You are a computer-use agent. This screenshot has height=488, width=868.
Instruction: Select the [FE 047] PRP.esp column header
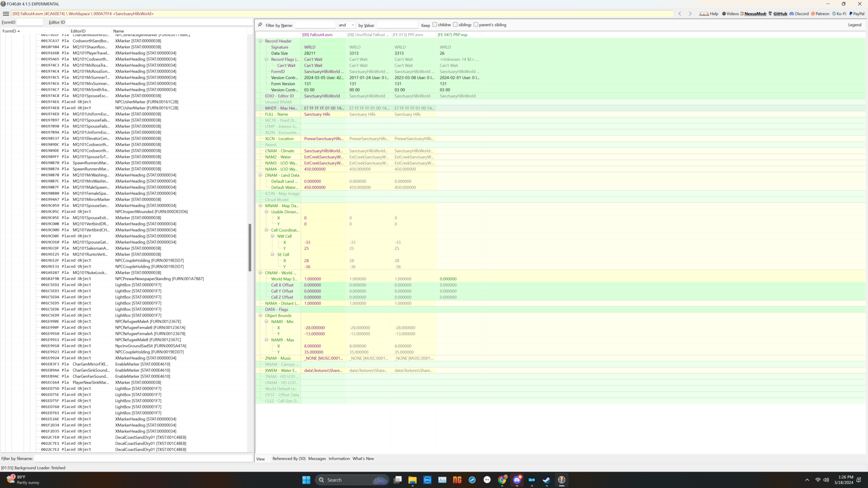tap(459, 35)
